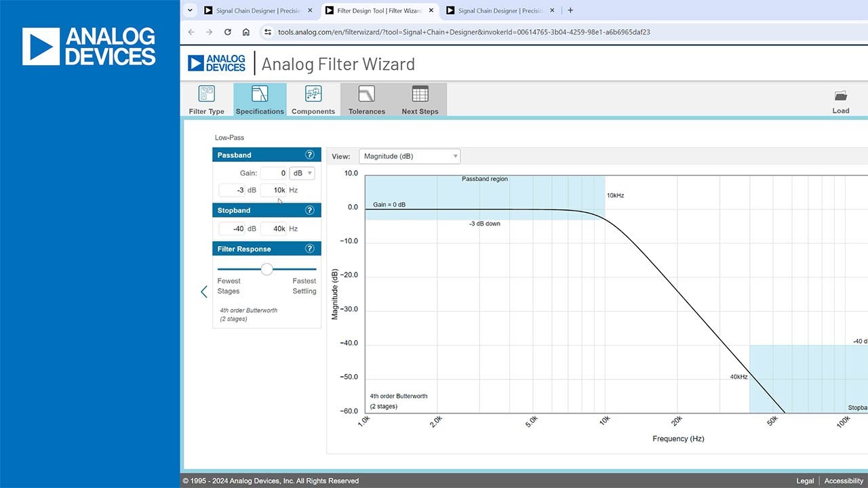Click the Fewest Stages label
The height and width of the screenshot is (488, 868).
[229, 286]
